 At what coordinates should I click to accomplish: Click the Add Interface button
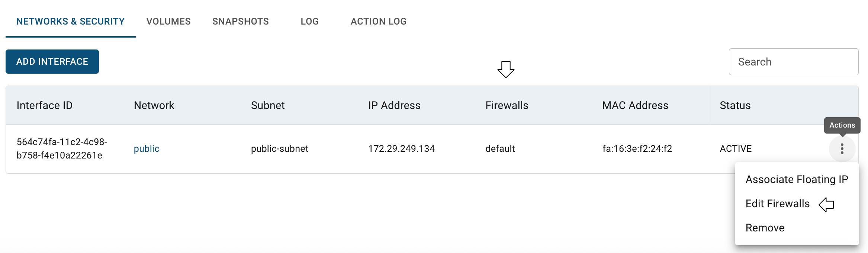click(52, 61)
